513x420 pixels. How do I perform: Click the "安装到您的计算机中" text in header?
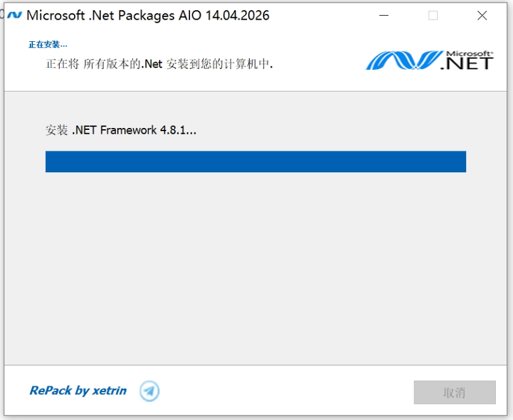point(219,64)
